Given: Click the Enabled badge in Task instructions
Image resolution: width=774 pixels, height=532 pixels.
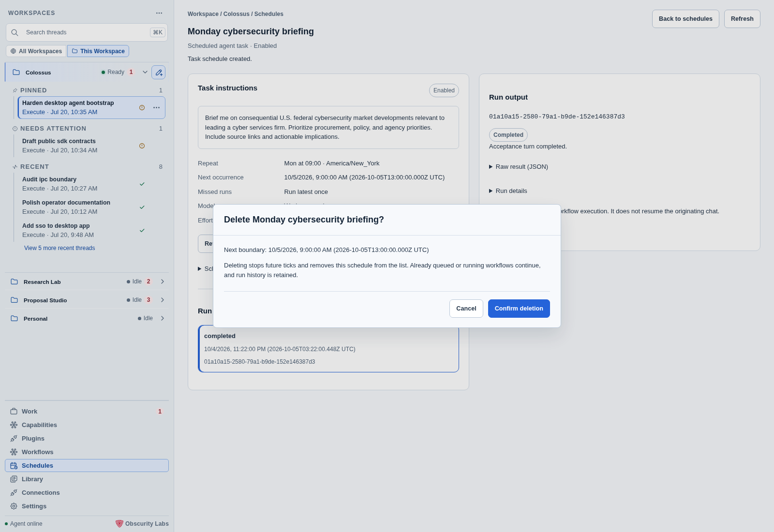Looking at the screenshot, I should tap(444, 90).
